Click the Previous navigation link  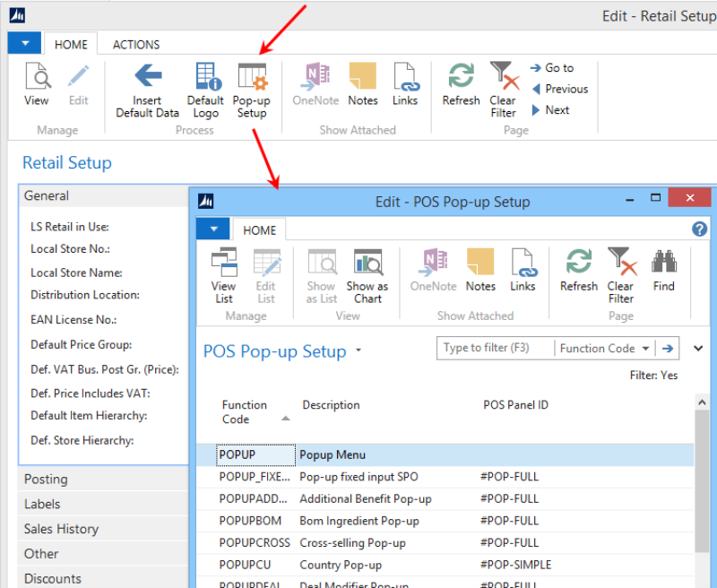(559, 90)
